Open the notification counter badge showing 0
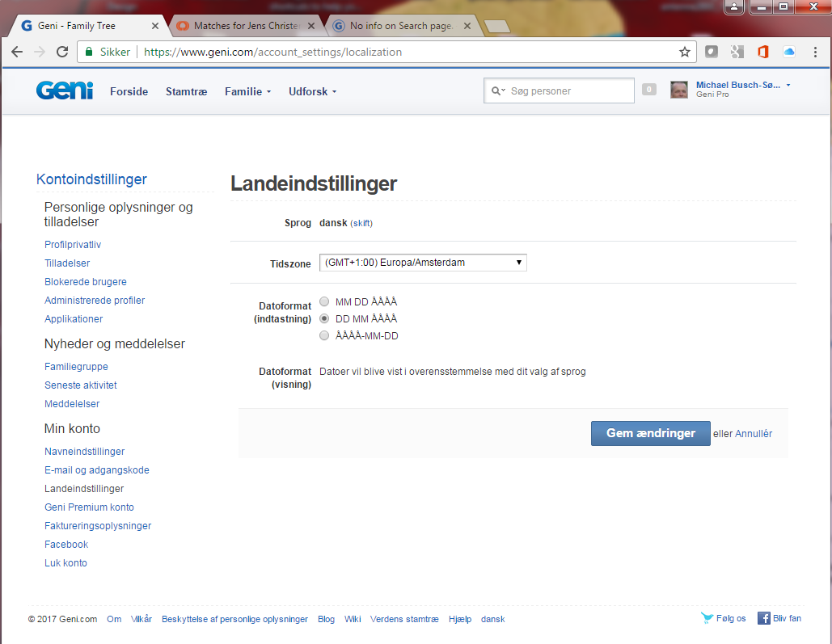 [648, 90]
